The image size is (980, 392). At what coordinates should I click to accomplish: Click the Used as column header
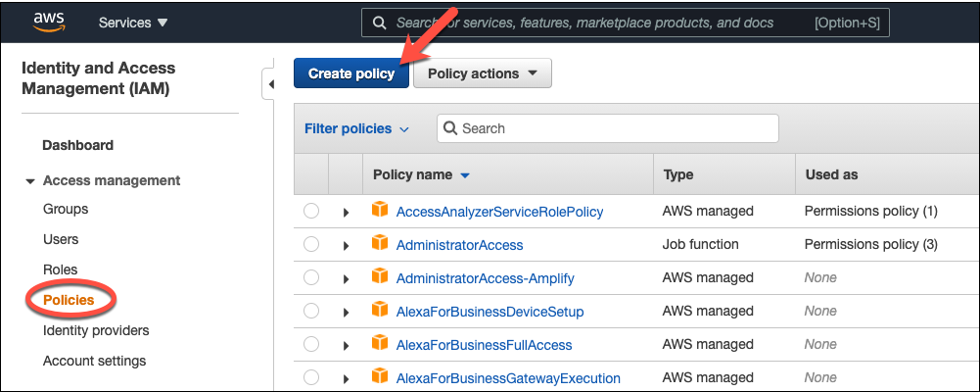click(831, 175)
